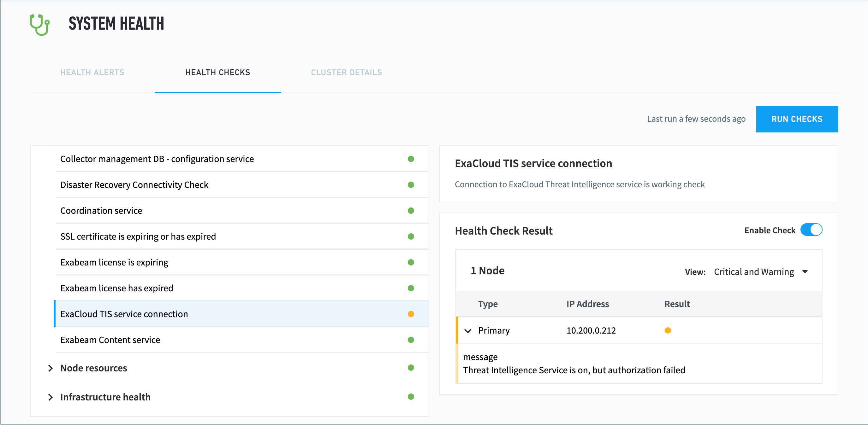
Task: Click the Node resources group label
Action: tap(94, 368)
